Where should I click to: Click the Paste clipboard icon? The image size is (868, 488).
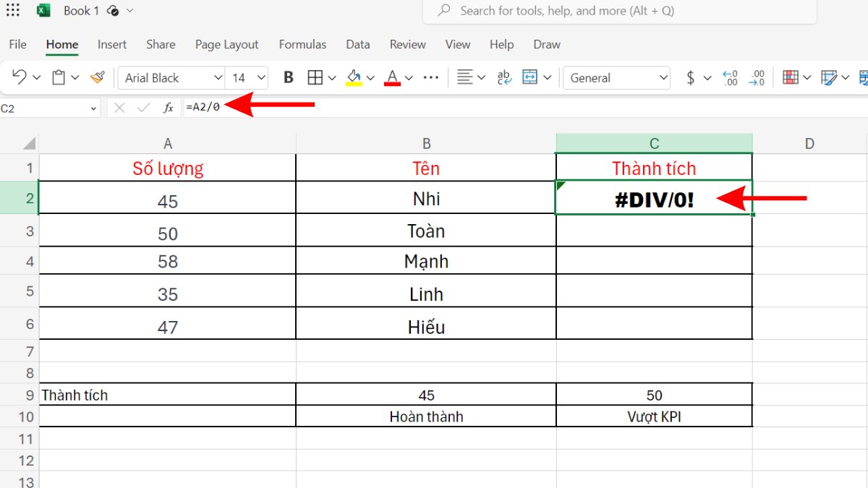click(59, 77)
